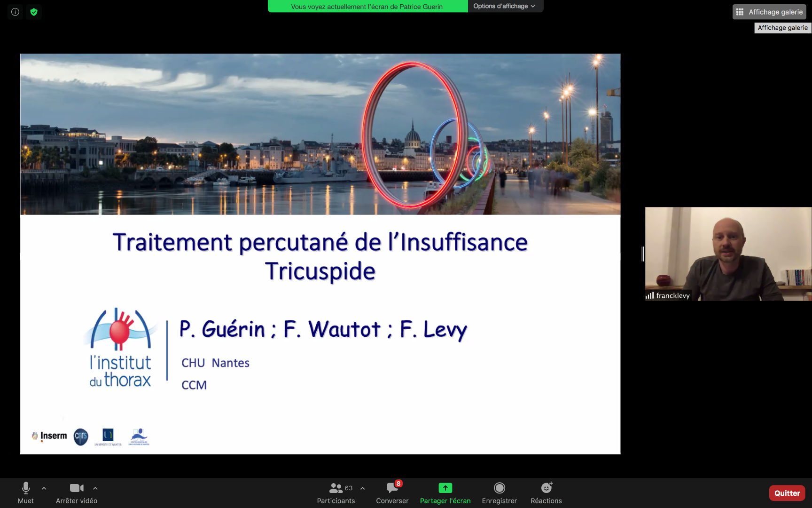Click Partager l'écran share button
812x508 pixels.
click(445, 493)
